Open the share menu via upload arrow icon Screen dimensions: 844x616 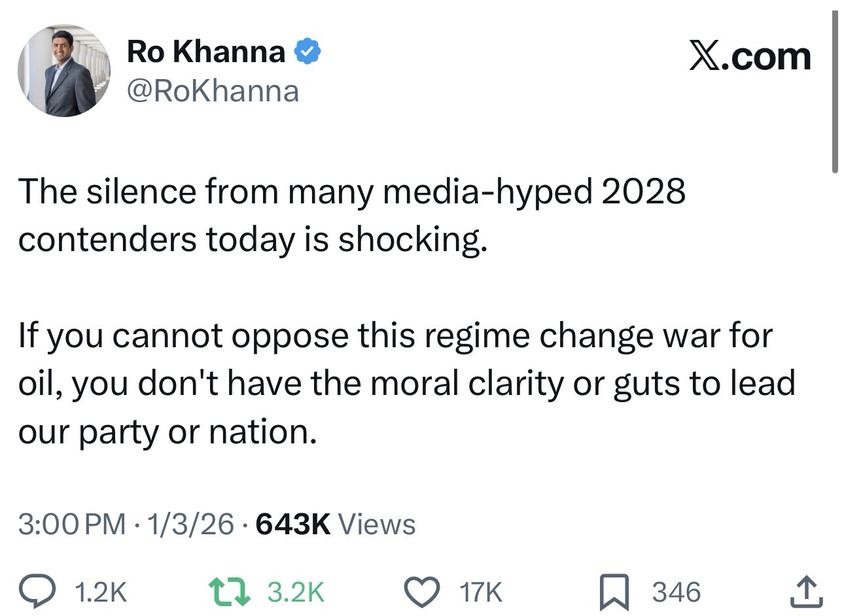805,591
